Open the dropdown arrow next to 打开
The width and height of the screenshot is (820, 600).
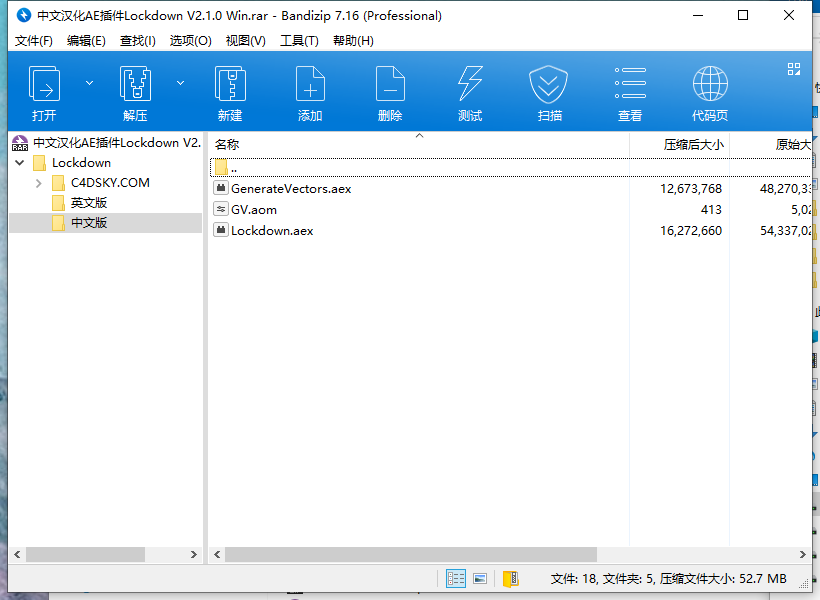[x=89, y=83]
